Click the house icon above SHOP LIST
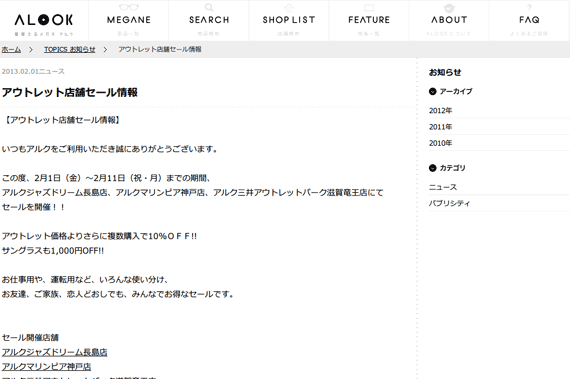Viewport: 570px width, 379px height. point(289,7)
